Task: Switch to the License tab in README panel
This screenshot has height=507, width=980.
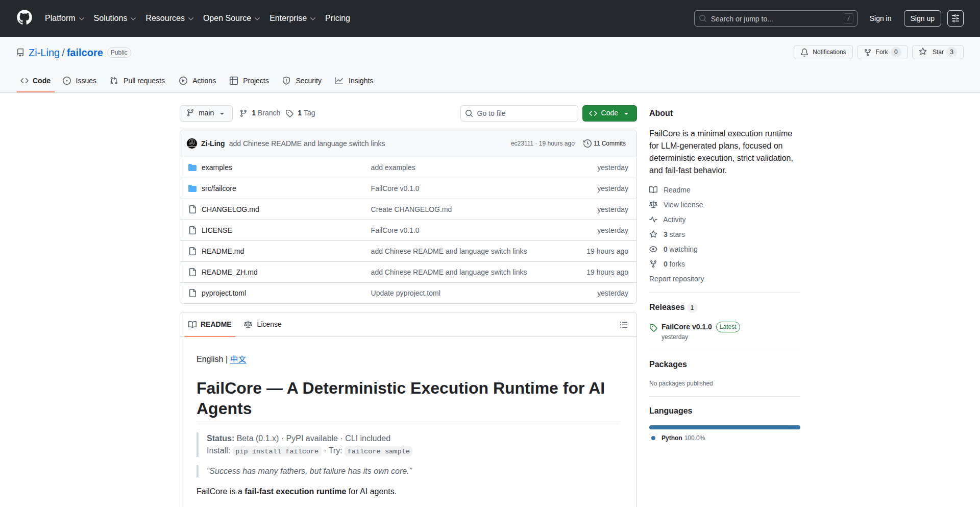Action: [263, 325]
